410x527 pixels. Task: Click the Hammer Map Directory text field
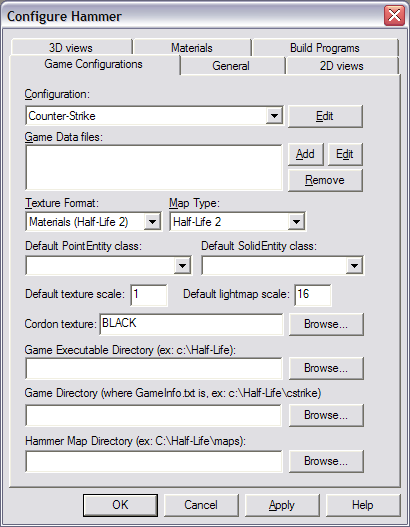coord(154,462)
